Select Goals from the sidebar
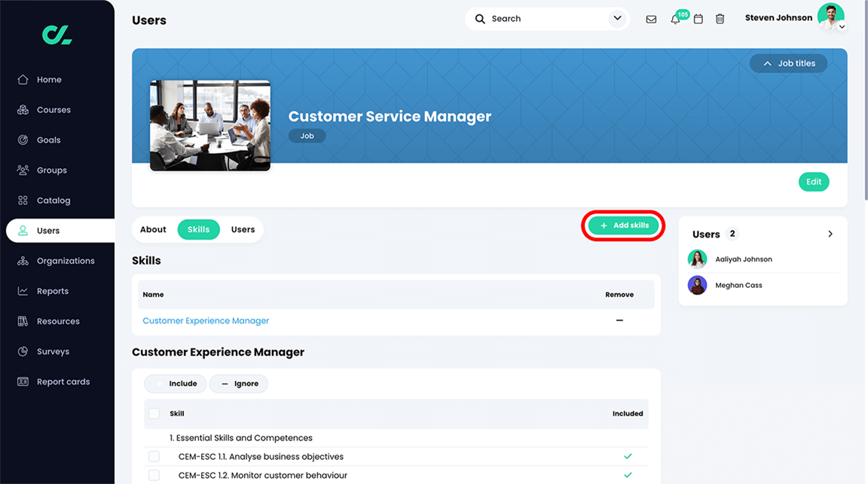868x484 pixels. (x=50, y=139)
